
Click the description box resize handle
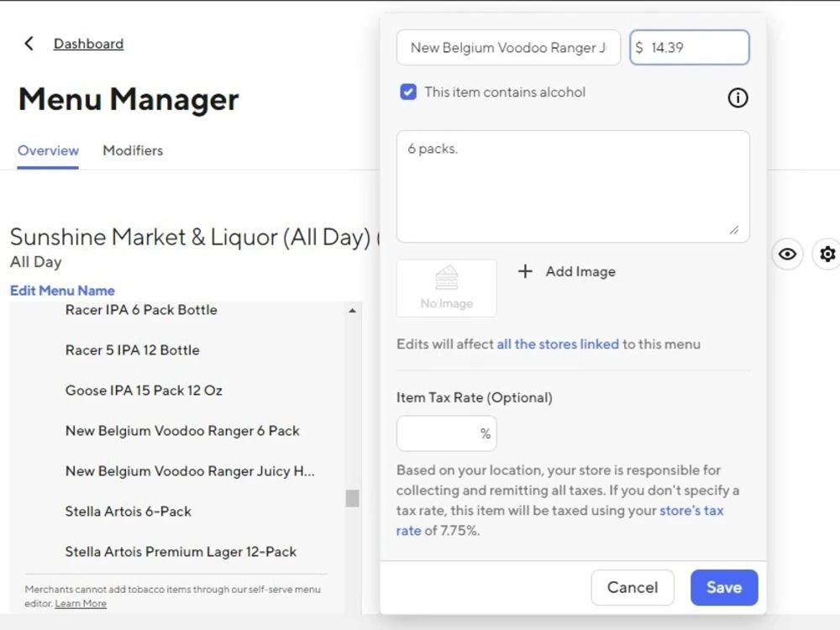pyautogui.click(x=734, y=230)
